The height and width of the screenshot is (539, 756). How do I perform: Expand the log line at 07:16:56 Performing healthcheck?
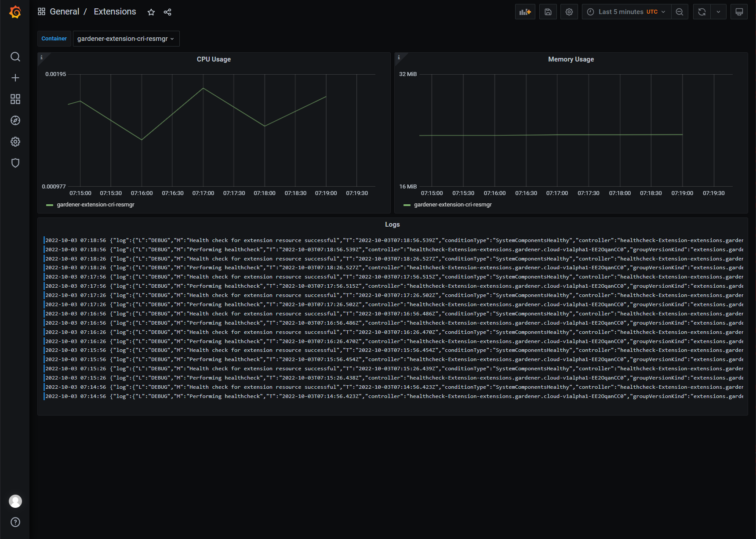click(x=393, y=323)
